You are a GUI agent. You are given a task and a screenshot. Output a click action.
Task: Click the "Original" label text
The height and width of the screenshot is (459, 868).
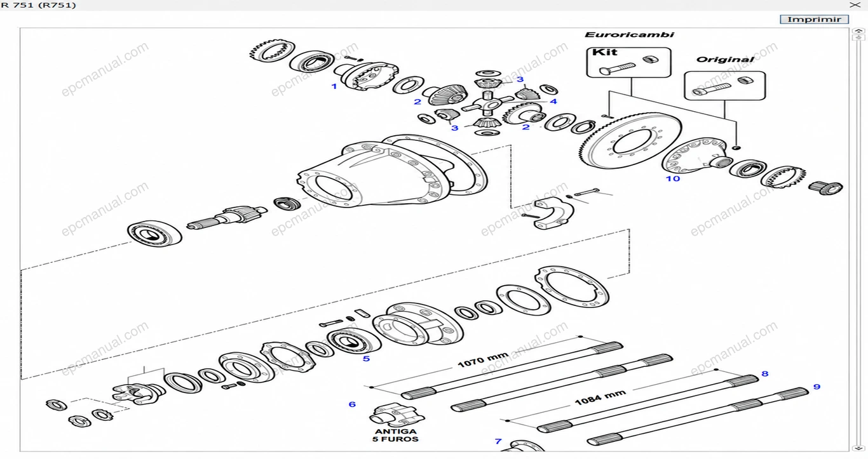[725, 60]
